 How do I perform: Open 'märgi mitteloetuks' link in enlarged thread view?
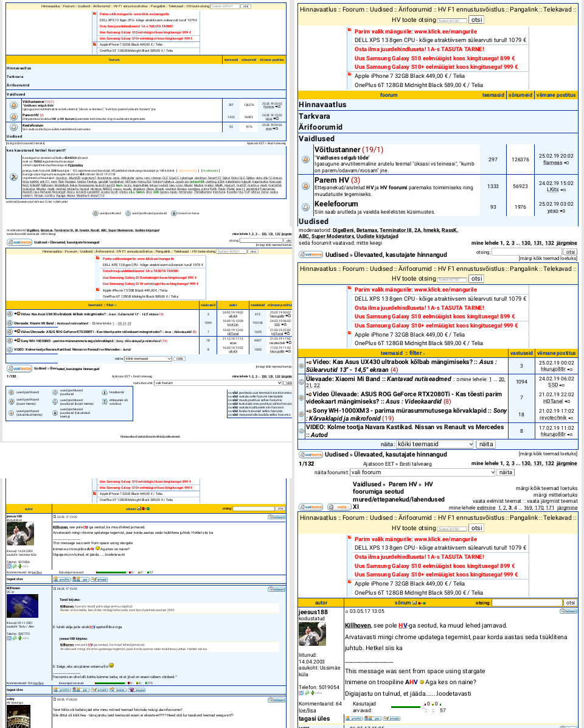(555, 495)
